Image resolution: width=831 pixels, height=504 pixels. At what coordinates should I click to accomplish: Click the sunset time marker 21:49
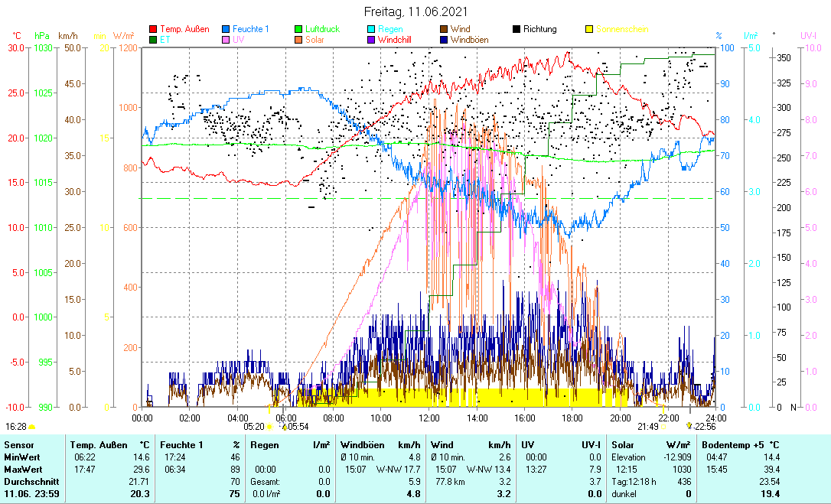coord(647,427)
